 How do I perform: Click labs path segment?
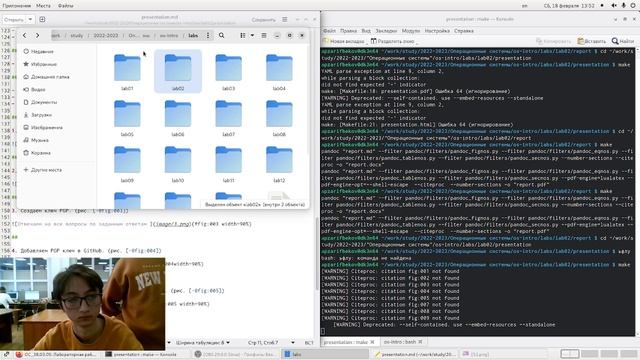tap(193, 36)
